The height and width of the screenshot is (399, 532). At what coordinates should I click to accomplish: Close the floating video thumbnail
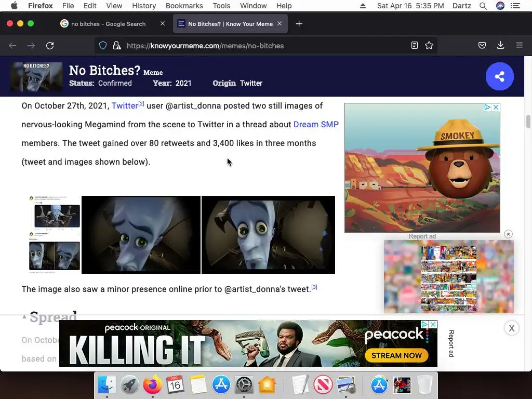(x=508, y=234)
